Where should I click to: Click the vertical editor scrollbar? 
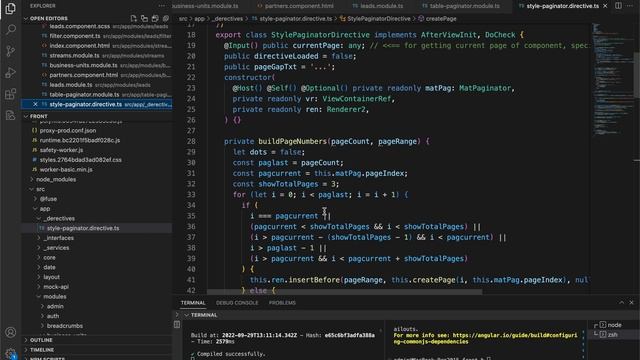(x=636, y=73)
